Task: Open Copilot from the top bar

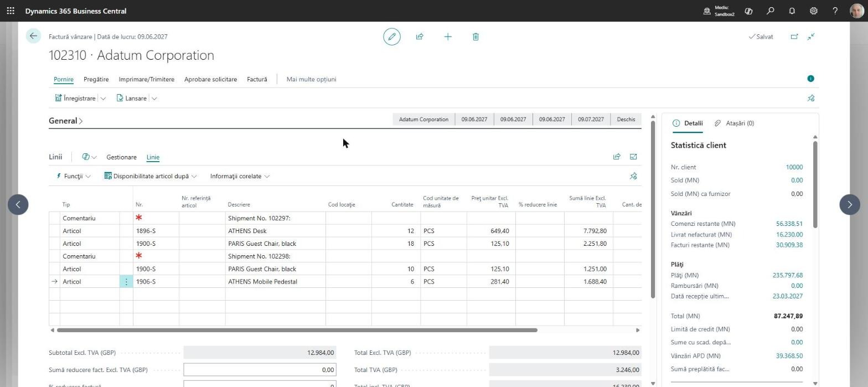Action: pos(748,11)
